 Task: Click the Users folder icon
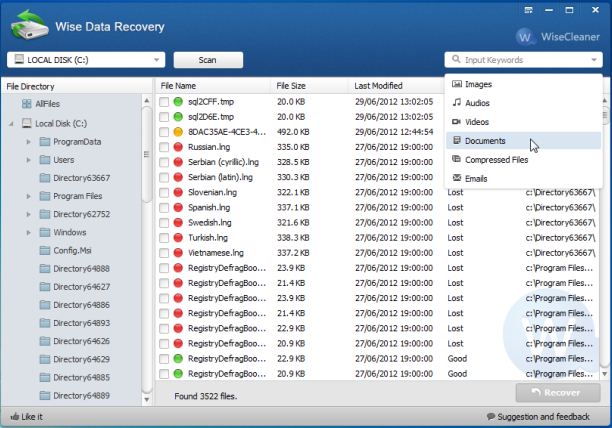pos(45,160)
